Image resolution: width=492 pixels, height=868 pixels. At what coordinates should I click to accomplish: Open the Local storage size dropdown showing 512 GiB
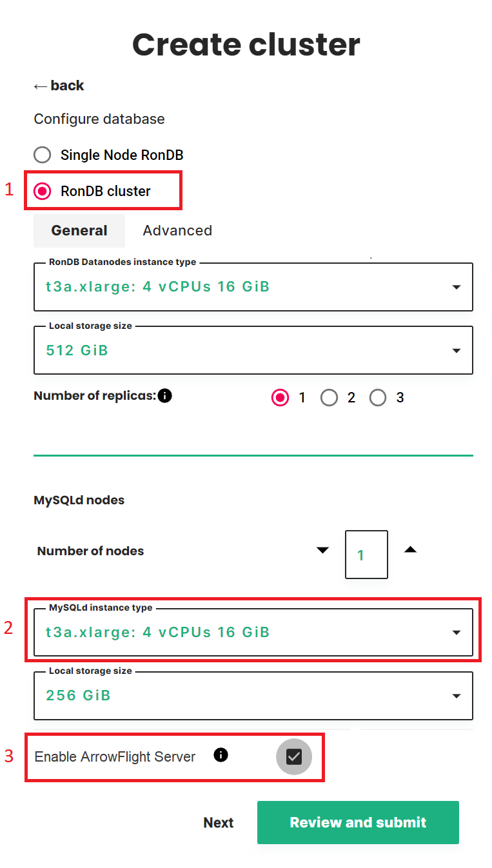[253, 350]
